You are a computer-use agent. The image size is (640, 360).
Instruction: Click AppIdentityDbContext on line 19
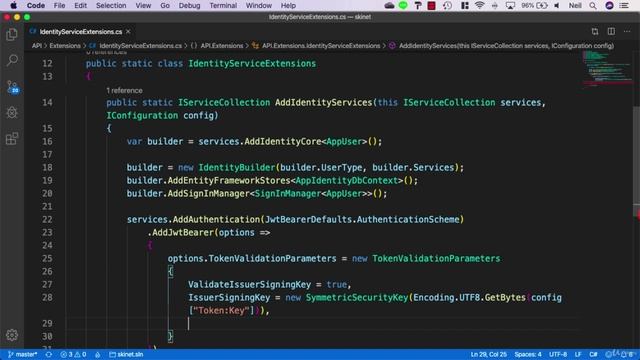[x=347, y=180]
